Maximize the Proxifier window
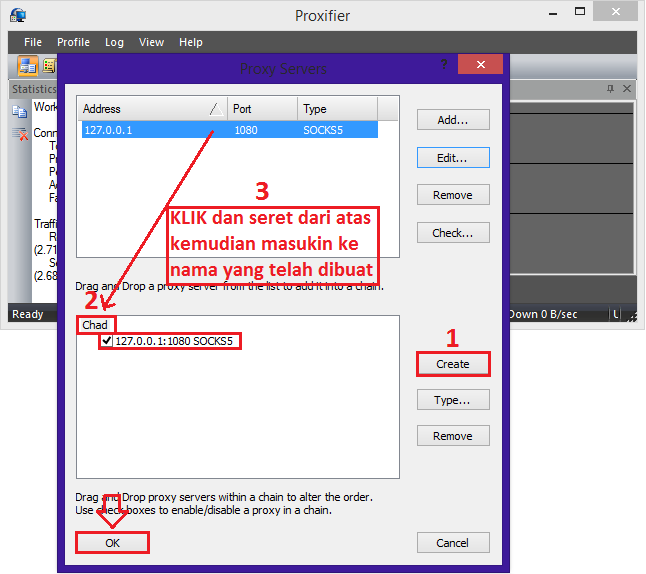Viewport: 646px width, 574px height. pyautogui.click(x=580, y=12)
